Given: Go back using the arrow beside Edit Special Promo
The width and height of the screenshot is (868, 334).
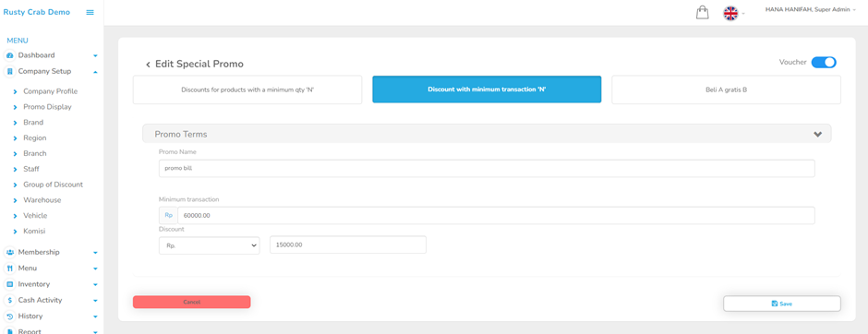Looking at the screenshot, I should click(x=148, y=65).
